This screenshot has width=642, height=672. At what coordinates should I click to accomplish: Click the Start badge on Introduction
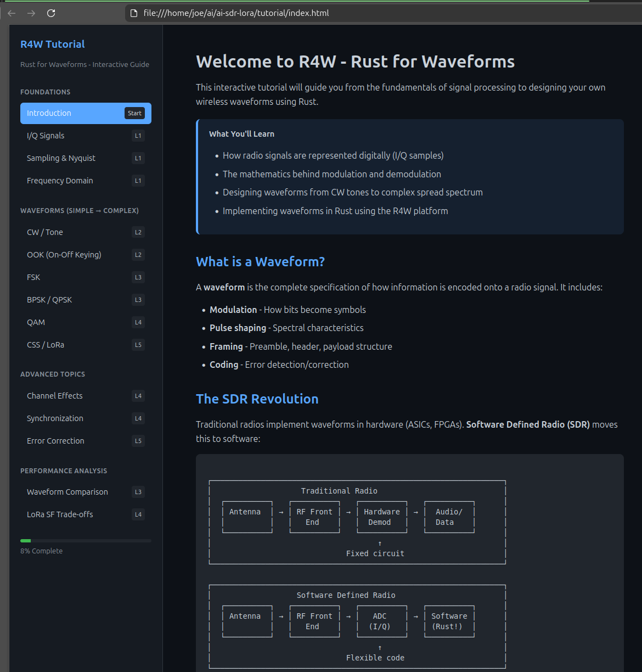(134, 113)
